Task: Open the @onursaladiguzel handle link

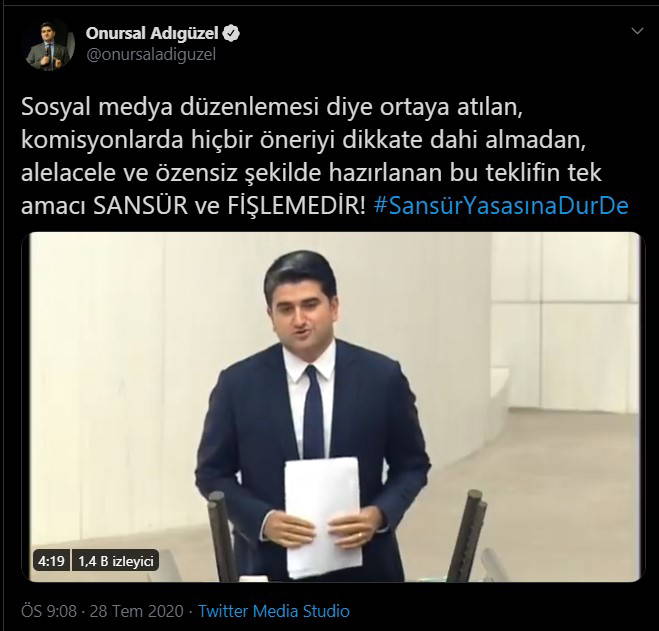Action: (x=150, y=55)
